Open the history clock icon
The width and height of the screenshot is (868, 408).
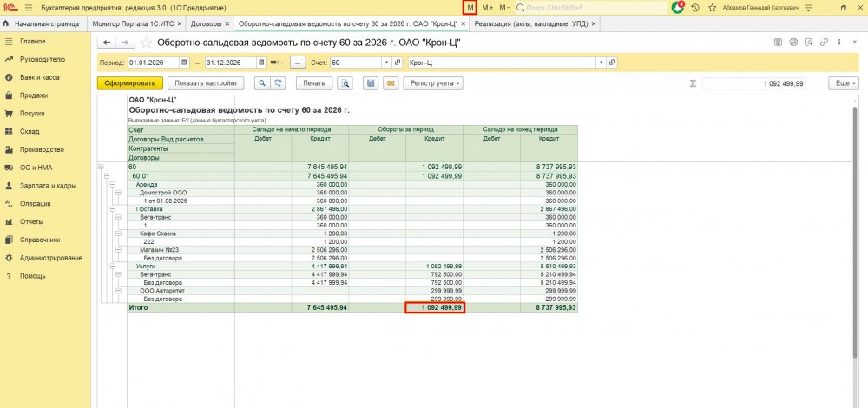(x=695, y=8)
